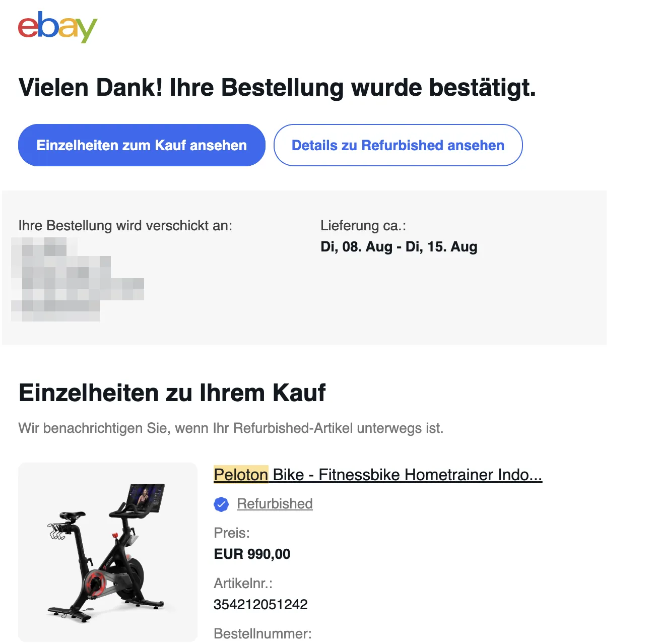Click the price EUR 990,00
The width and height of the screenshot is (657, 644).
pos(252,554)
